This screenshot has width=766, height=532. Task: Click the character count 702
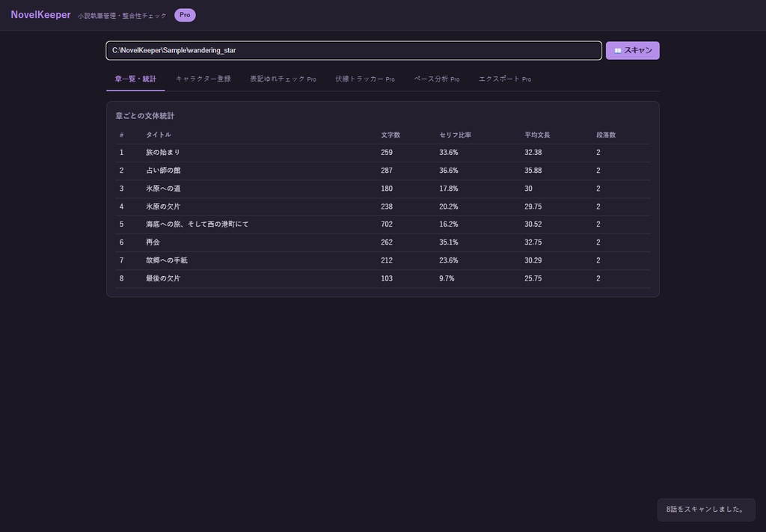[387, 224]
